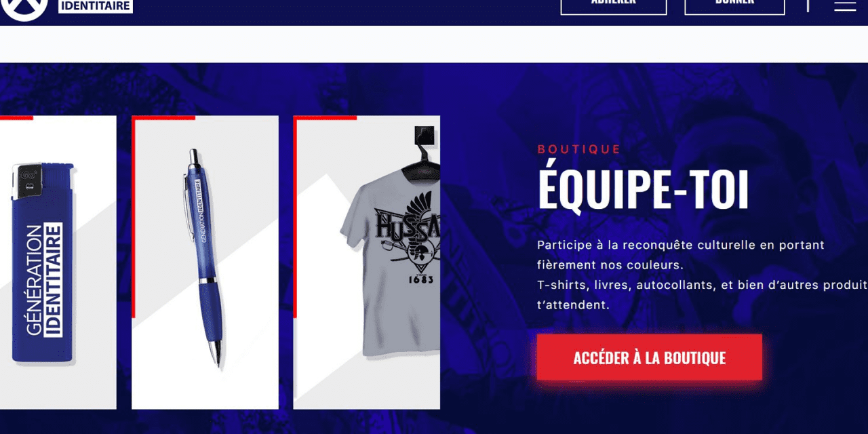This screenshot has height=434, width=868.
Task: Open the lighter product card
Action: (x=58, y=262)
